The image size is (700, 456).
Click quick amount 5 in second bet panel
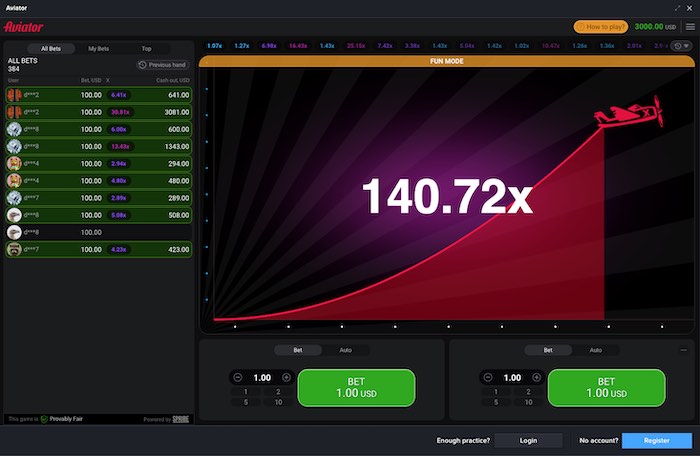496,402
